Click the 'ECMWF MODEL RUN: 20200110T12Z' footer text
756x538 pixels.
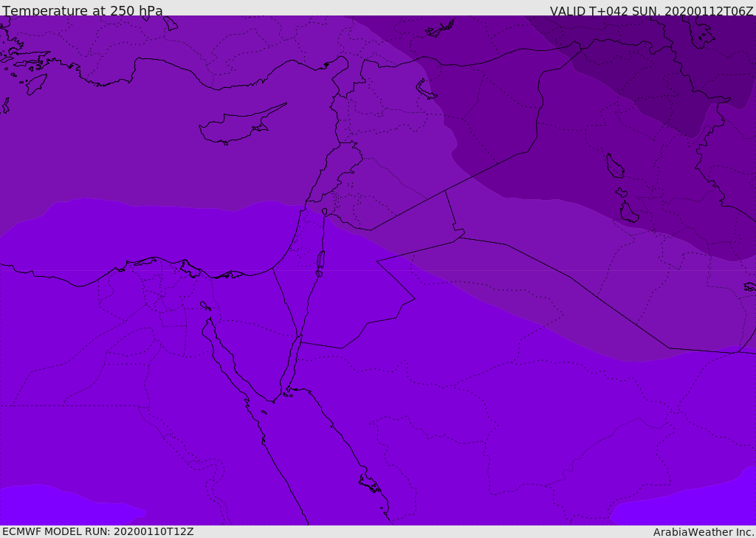pyautogui.click(x=98, y=531)
